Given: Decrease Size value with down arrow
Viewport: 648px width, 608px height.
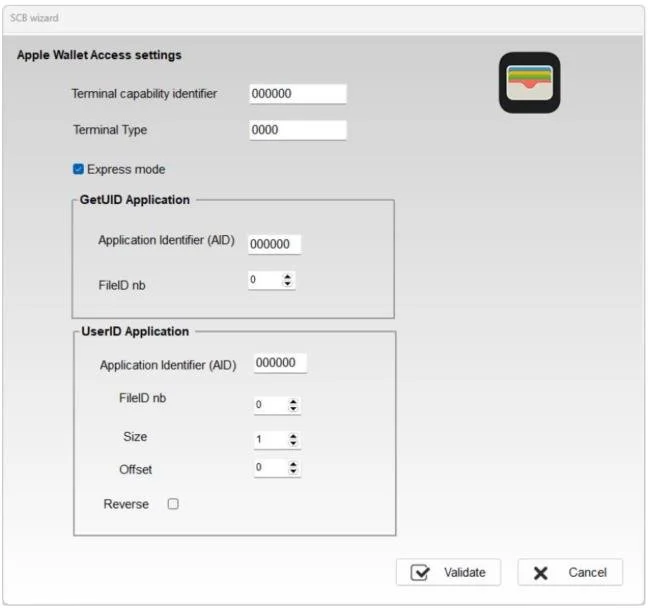Looking at the screenshot, I should click(293, 443).
